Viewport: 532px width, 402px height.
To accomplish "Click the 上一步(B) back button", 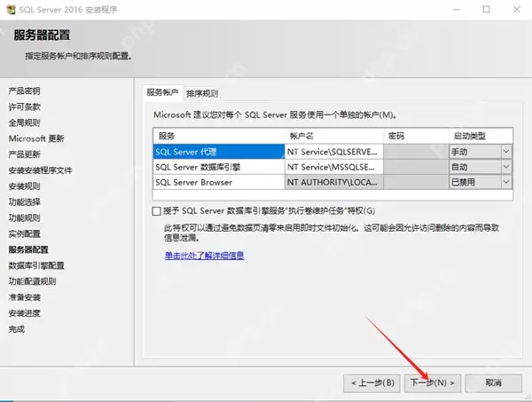I will point(372,383).
